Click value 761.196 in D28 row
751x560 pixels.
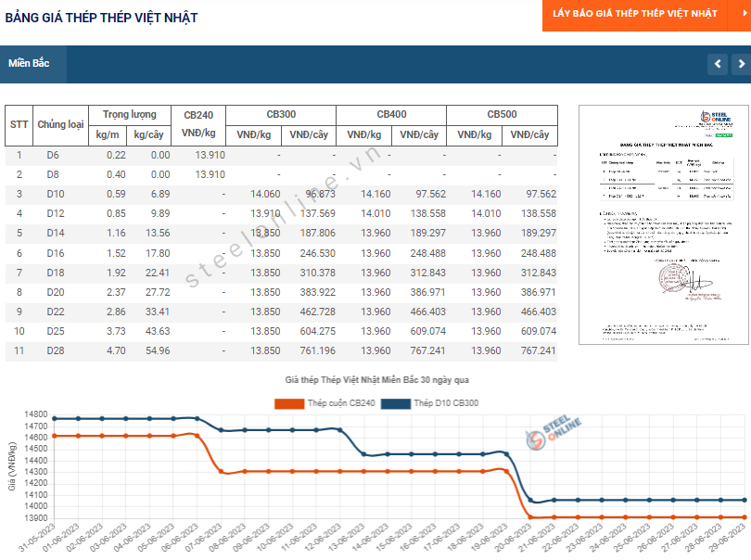317,351
